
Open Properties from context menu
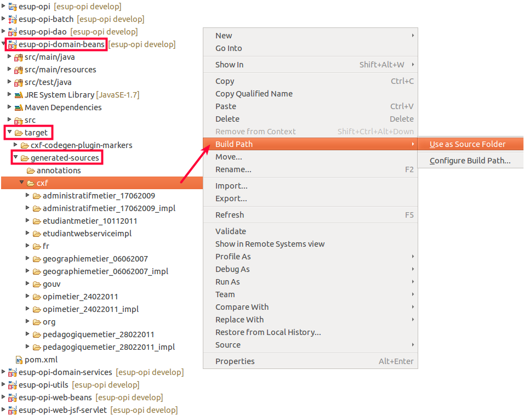[x=235, y=361]
